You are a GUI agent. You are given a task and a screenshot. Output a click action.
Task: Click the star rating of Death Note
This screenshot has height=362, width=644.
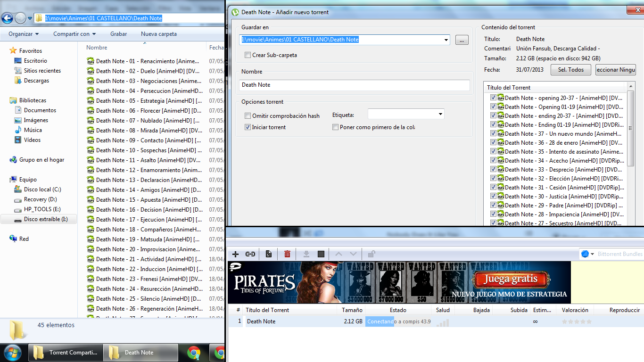coord(577,321)
